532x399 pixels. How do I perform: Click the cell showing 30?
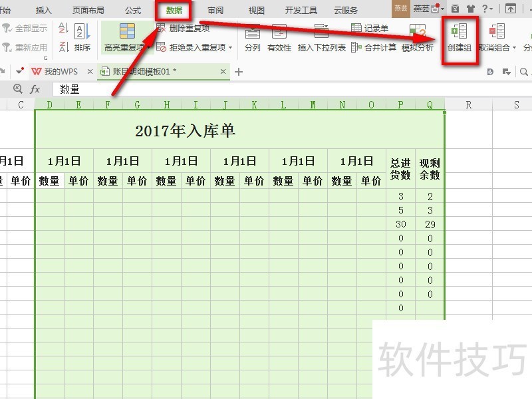401,224
